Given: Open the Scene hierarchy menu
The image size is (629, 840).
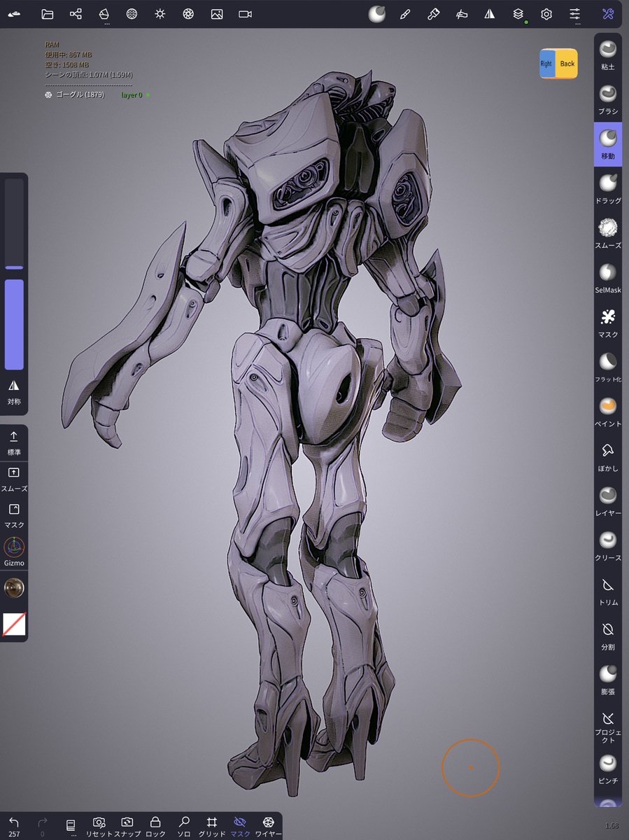Looking at the screenshot, I should coord(76,14).
